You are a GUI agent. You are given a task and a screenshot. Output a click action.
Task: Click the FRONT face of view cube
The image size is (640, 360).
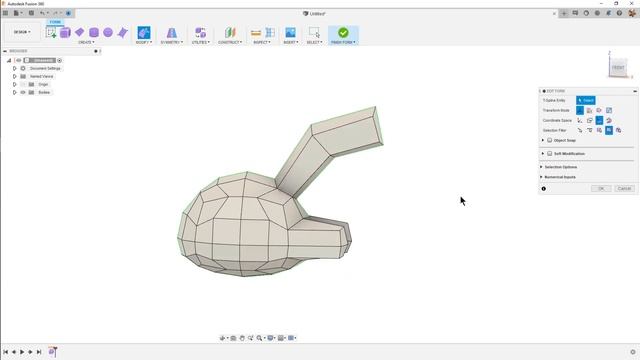(618, 67)
